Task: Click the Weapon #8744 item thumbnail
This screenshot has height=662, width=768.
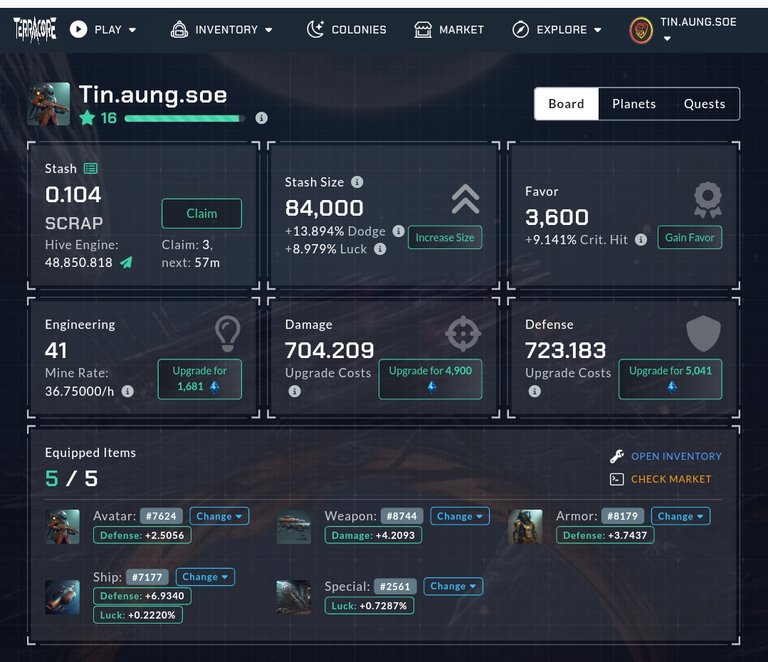Action: [x=293, y=526]
